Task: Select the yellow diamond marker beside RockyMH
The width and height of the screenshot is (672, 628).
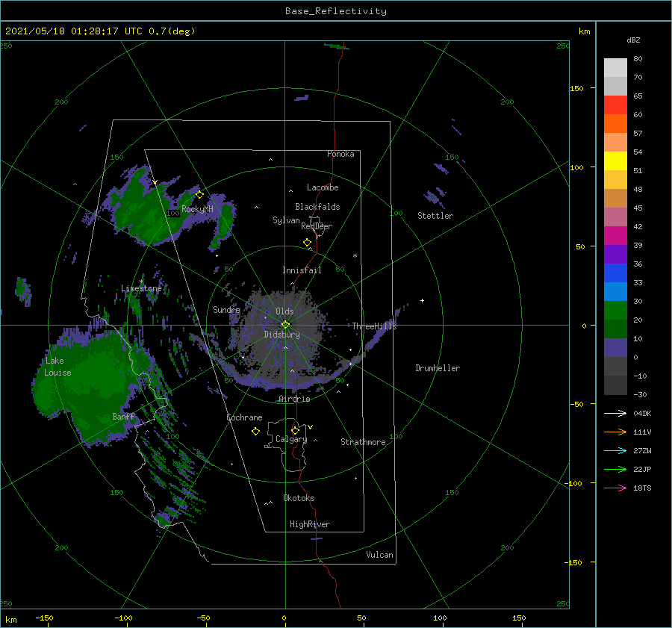Action: (x=199, y=195)
